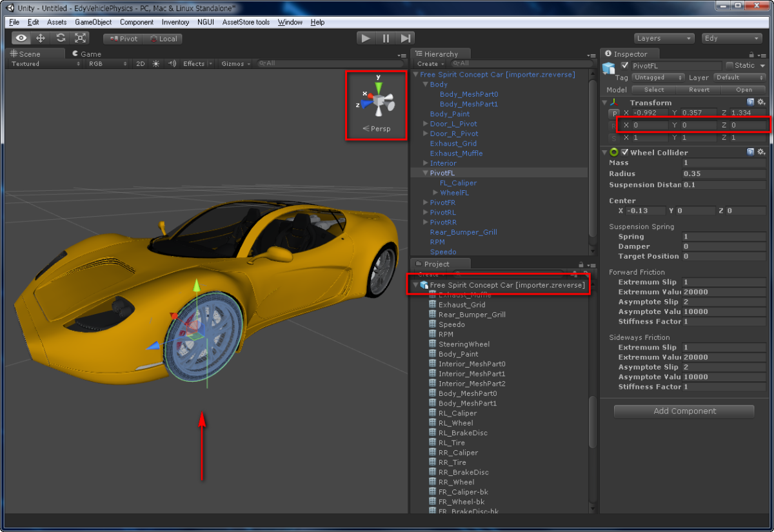Switch to the Game tab
Image resolution: width=774 pixels, height=532 pixels.
[86, 54]
